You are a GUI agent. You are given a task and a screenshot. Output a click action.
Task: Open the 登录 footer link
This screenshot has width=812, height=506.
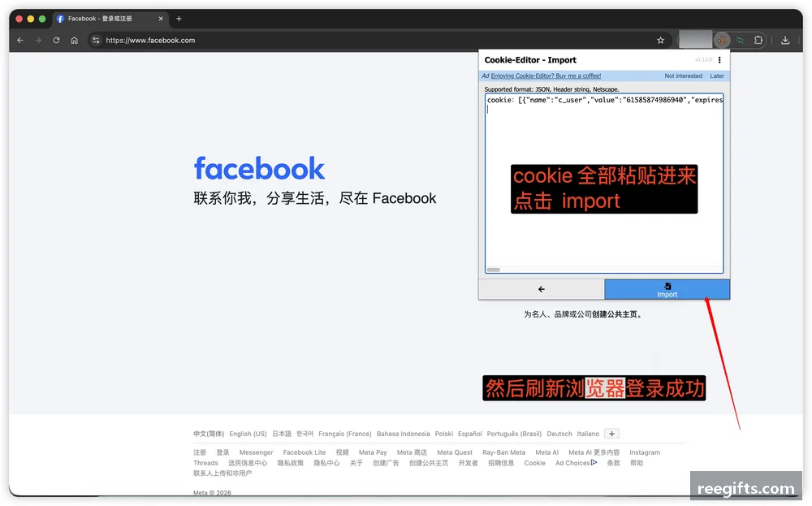(x=222, y=452)
